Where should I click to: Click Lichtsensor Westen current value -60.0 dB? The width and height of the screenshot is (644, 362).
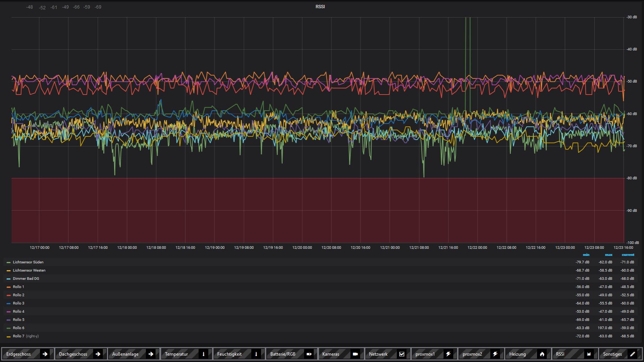(627, 270)
